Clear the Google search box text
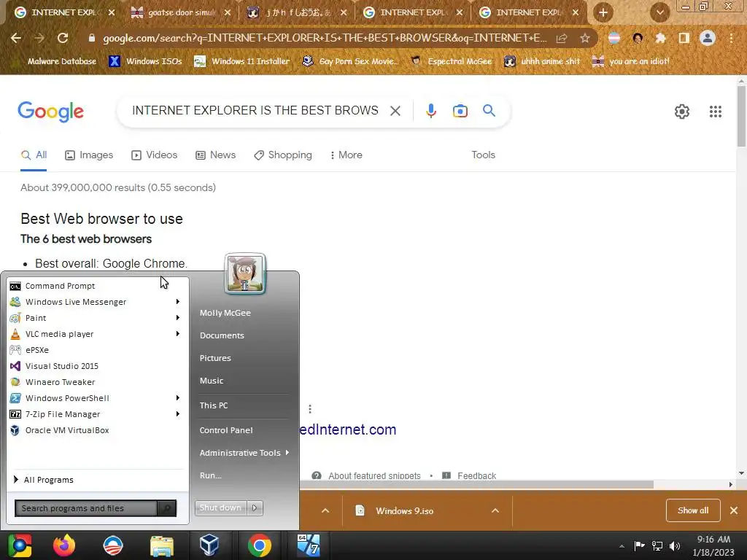 [x=395, y=111]
